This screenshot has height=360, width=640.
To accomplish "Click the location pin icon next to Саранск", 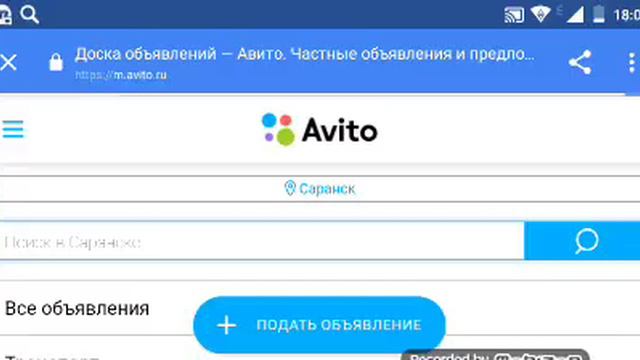I will (x=289, y=188).
